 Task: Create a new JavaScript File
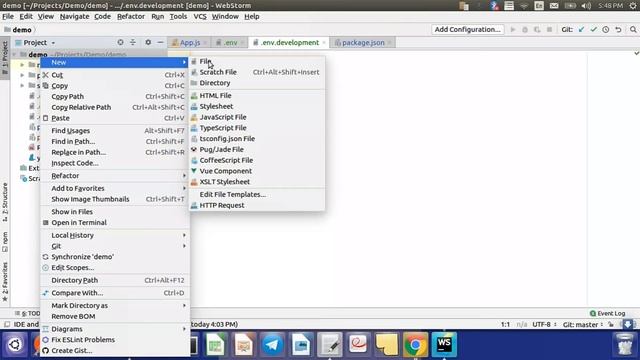click(x=257, y=117)
